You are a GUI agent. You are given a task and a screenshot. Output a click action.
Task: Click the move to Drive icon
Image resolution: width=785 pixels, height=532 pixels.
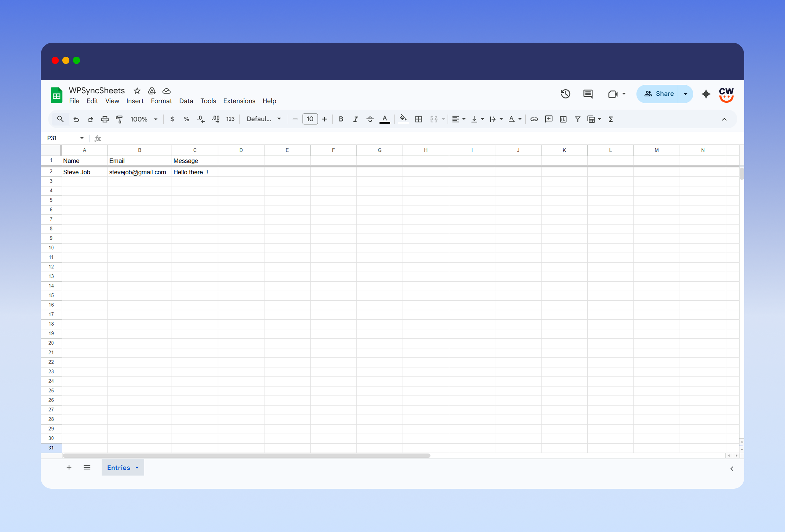[x=152, y=91]
